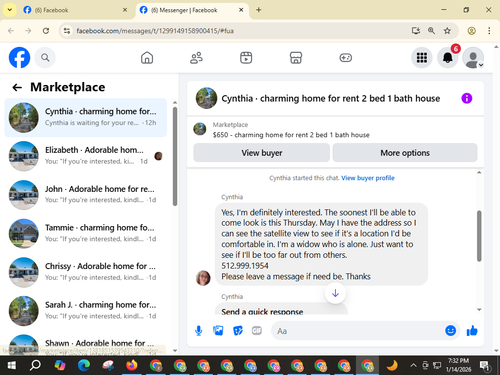Open the grid Menu icon
Viewport: 500px width, 375px height.
click(x=422, y=58)
